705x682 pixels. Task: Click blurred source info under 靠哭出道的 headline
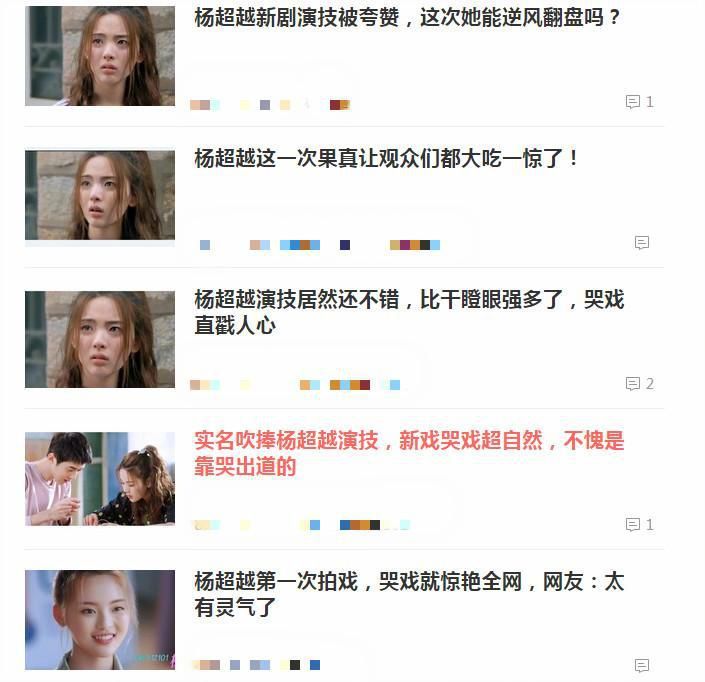coord(300,525)
